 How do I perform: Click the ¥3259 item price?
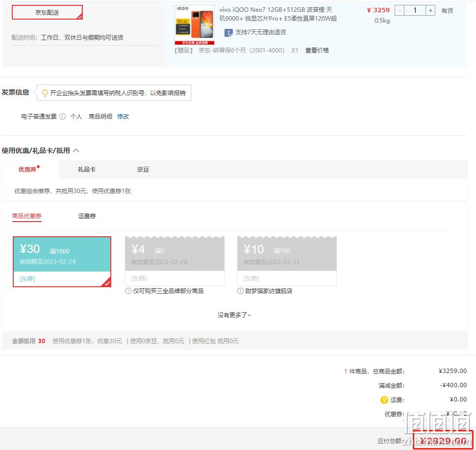(378, 10)
